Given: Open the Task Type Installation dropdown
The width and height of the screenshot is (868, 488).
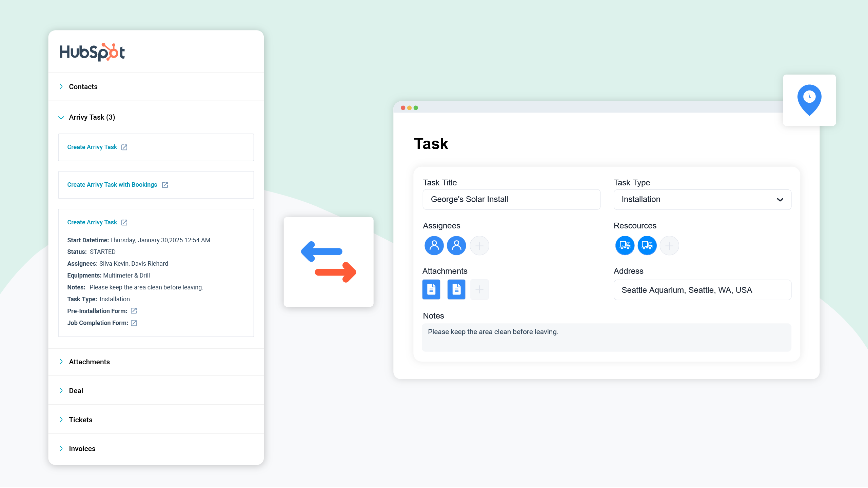Looking at the screenshot, I should tap(702, 199).
